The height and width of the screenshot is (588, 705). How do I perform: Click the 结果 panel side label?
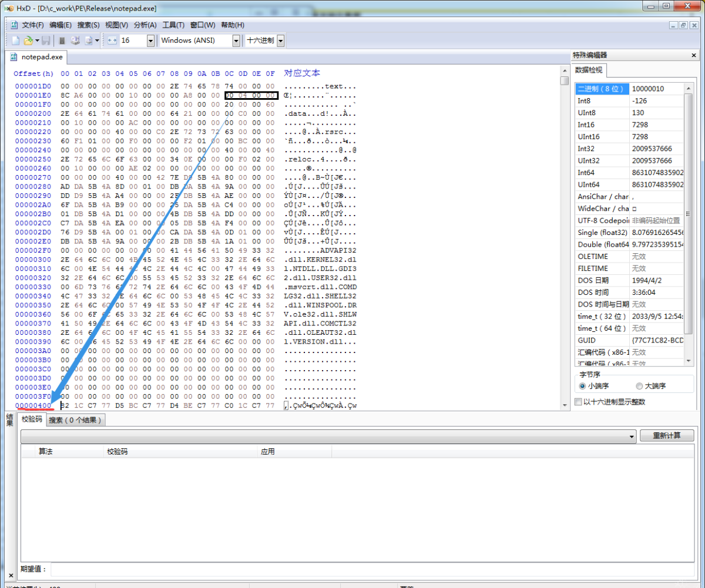[x=9, y=419]
